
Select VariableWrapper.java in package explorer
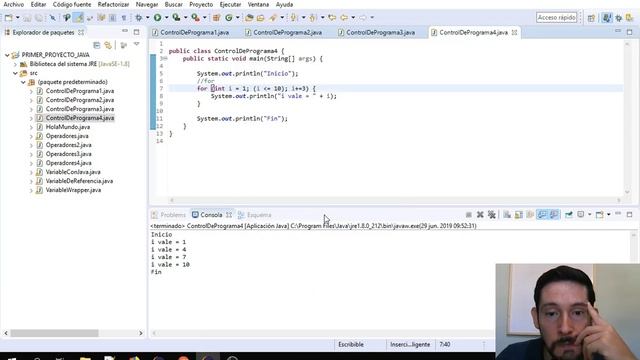(73, 190)
